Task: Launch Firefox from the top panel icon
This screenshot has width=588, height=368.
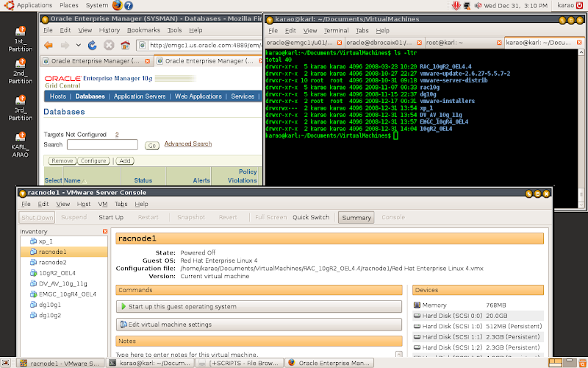Action: [x=117, y=5]
